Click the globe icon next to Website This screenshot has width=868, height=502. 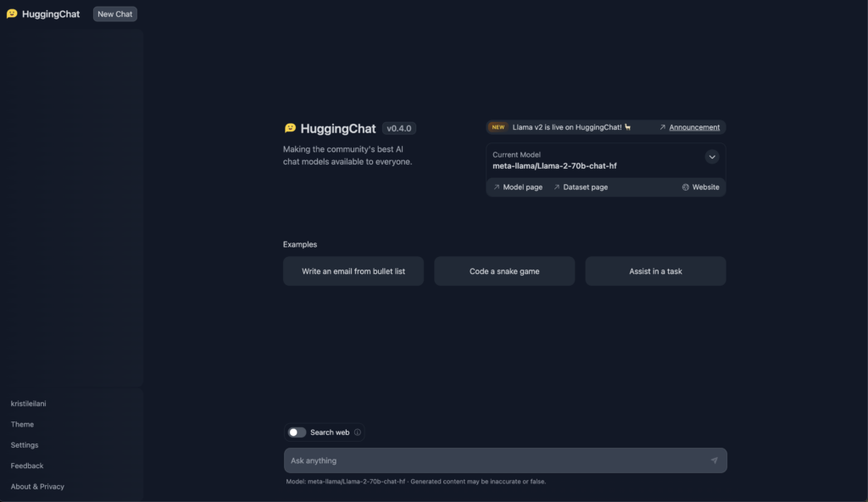pyautogui.click(x=685, y=187)
